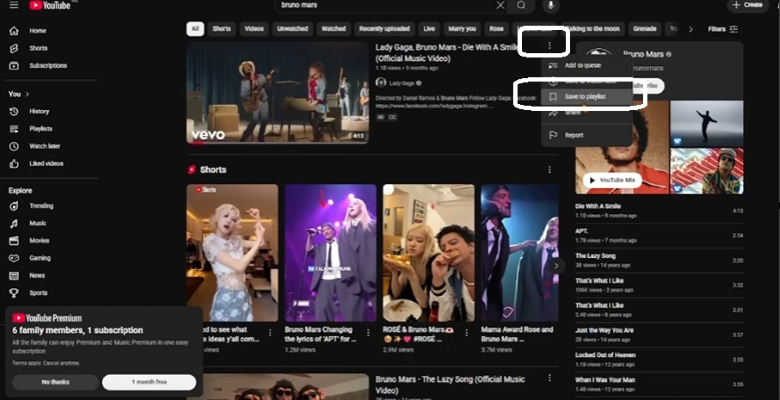This screenshot has height=400, width=780.
Task: Open Mama Award Rose and Bruno Mars Short
Action: (x=520, y=253)
